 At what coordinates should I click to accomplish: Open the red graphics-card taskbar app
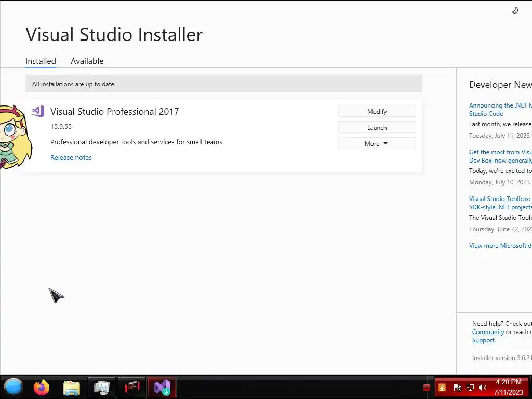click(131, 388)
